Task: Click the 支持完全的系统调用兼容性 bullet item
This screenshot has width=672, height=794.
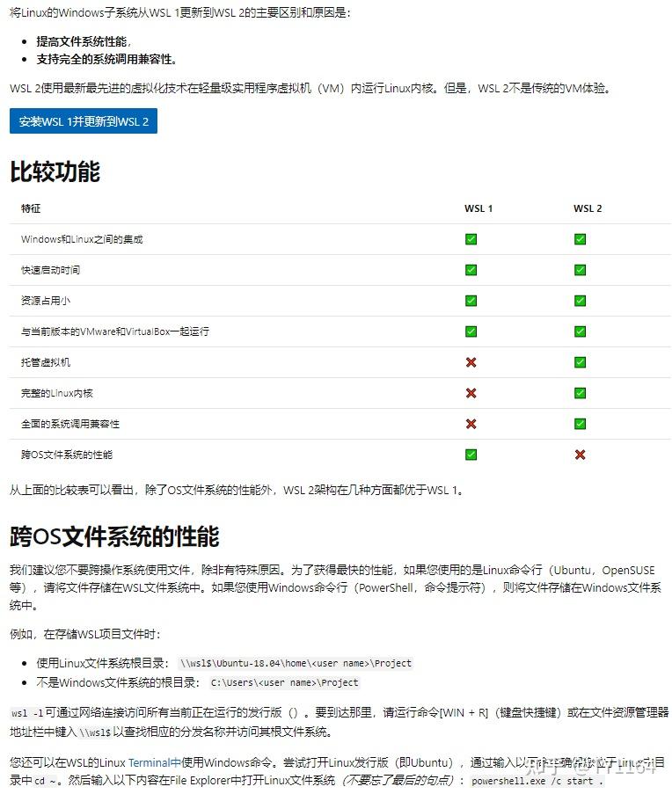Action: (106, 59)
